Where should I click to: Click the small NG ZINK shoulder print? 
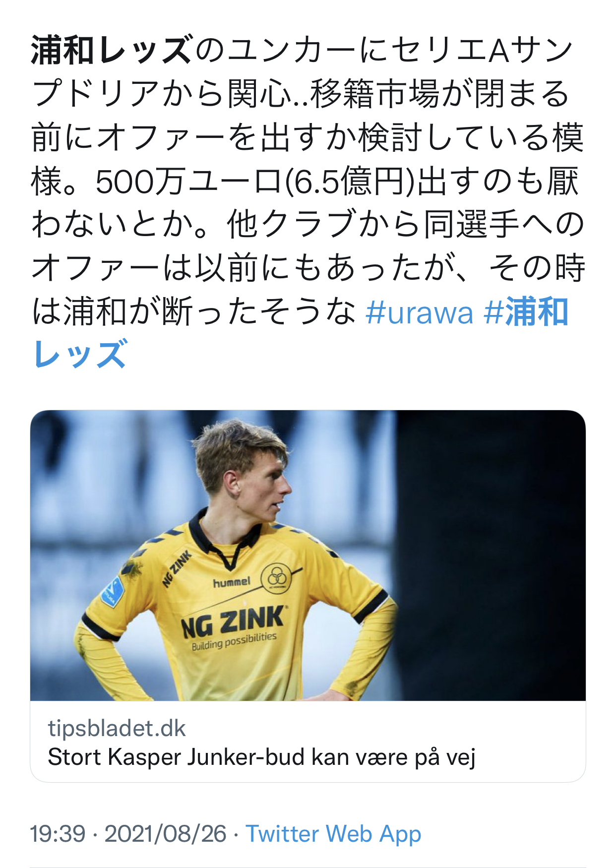177,568
